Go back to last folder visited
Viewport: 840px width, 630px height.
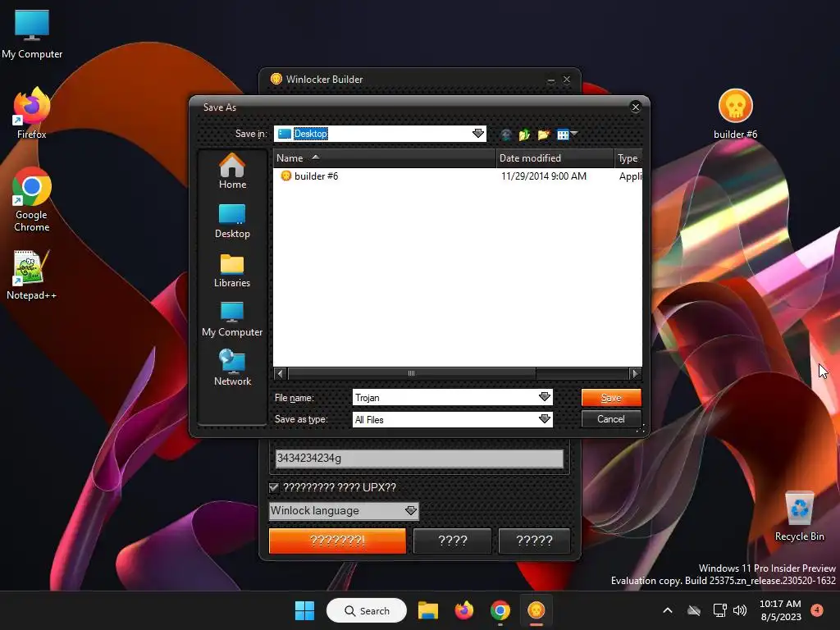click(x=505, y=135)
